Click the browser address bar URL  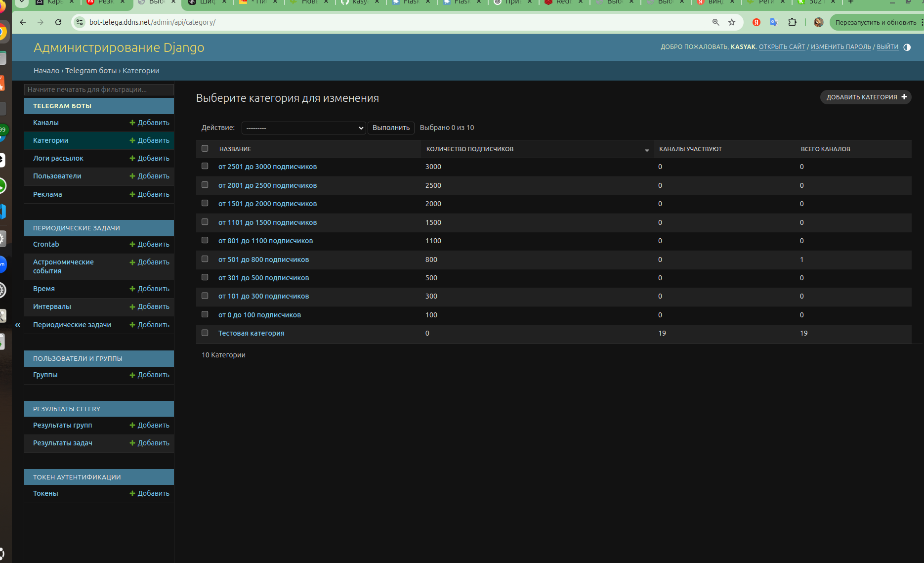[x=152, y=22]
